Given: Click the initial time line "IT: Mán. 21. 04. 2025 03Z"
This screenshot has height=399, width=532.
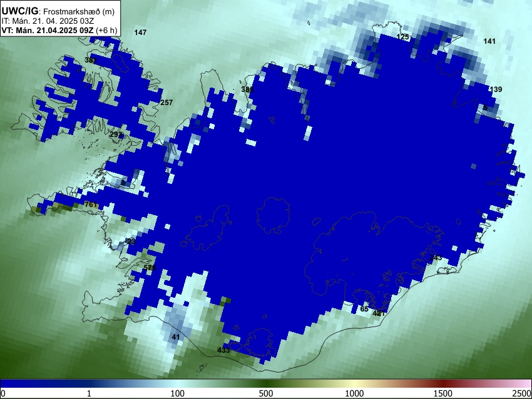Looking at the screenshot, I should click(x=48, y=21).
